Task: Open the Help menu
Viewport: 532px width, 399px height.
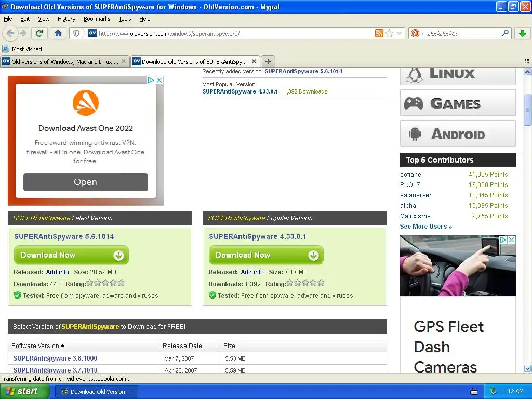Action: 144,19
